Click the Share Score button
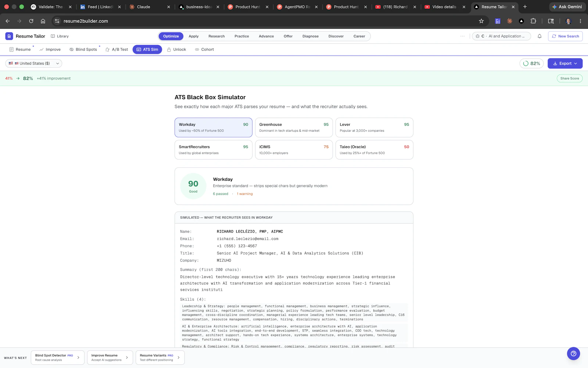This screenshot has width=588, height=368. tap(569, 78)
